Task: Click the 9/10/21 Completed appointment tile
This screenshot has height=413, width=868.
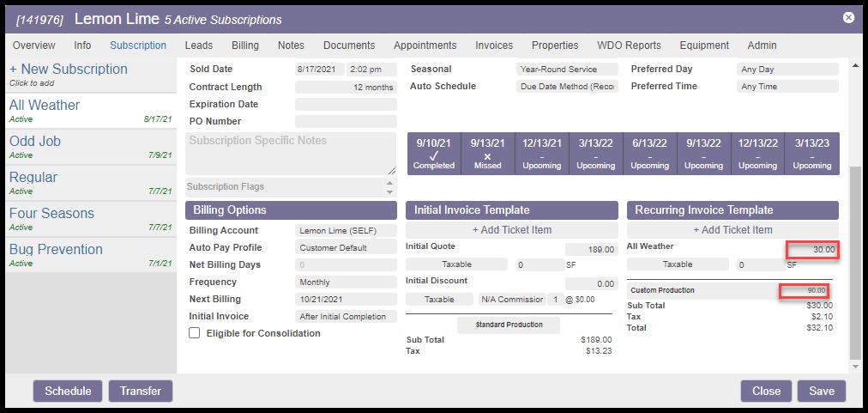Action: click(x=434, y=154)
